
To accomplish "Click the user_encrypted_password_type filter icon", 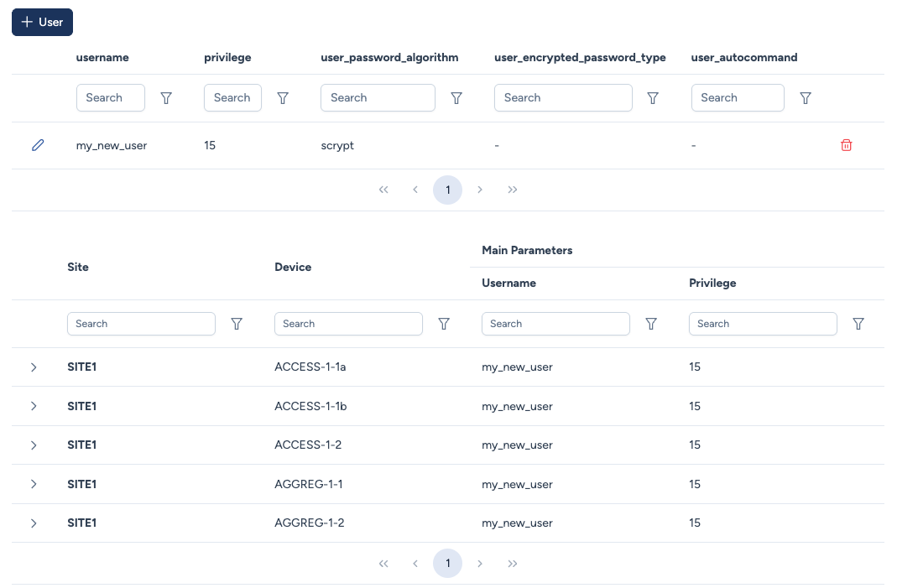I will [653, 98].
